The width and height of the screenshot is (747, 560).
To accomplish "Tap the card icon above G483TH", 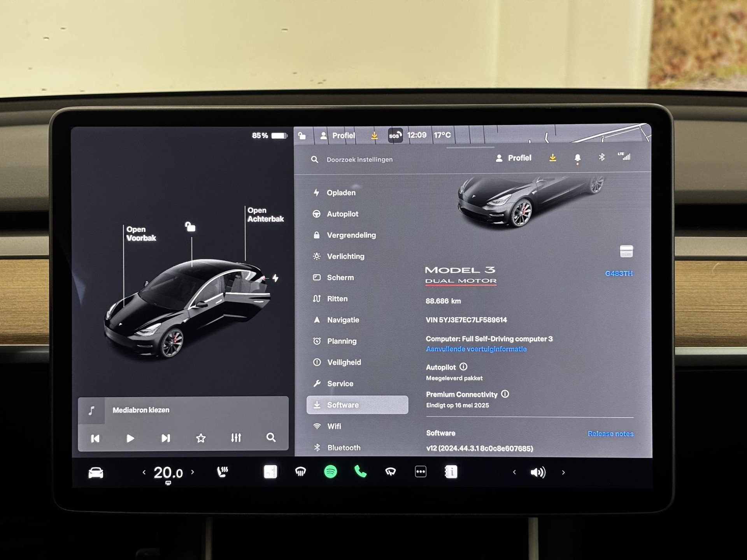I will [x=626, y=251].
